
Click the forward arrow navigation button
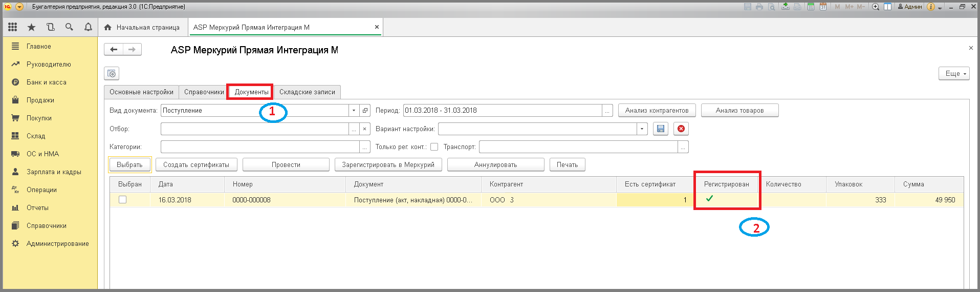pyautogui.click(x=132, y=50)
